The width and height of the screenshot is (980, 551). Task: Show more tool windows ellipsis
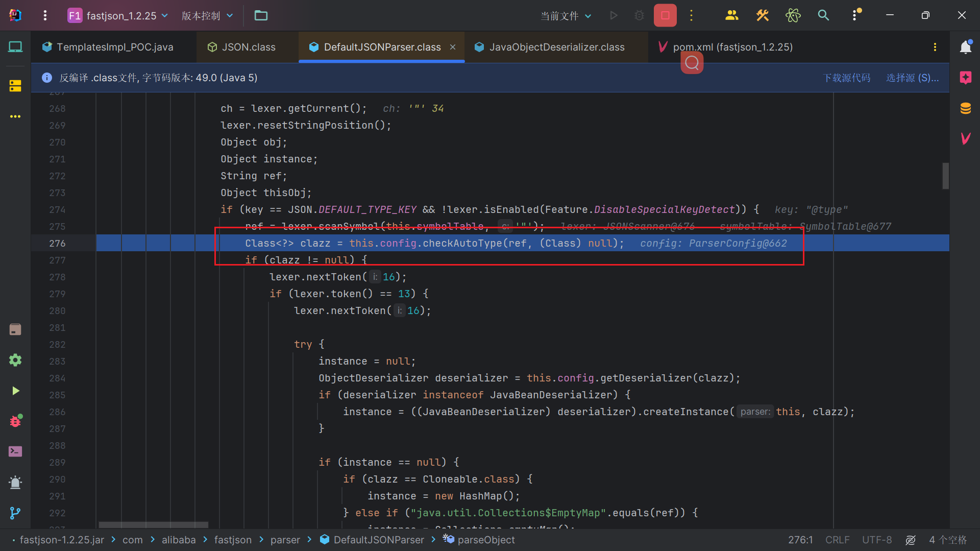15,116
